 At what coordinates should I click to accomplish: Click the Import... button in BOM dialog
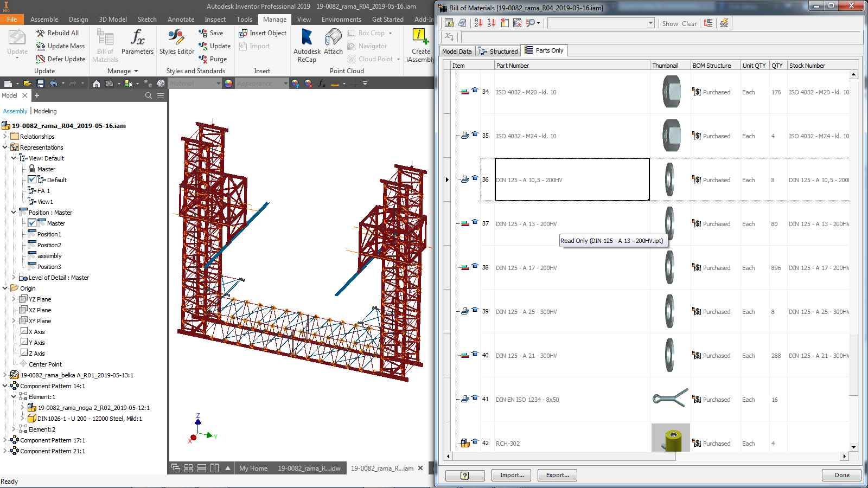[512, 475]
